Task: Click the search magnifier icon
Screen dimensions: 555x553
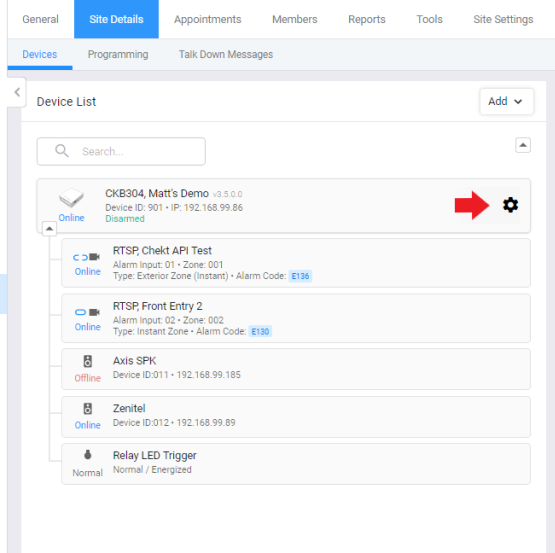Action: (x=62, y=151)
